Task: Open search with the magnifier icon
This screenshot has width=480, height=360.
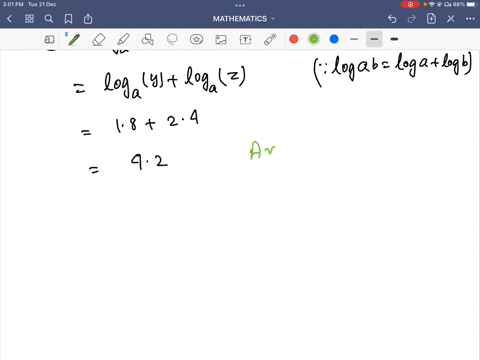Action: point(49,19)
